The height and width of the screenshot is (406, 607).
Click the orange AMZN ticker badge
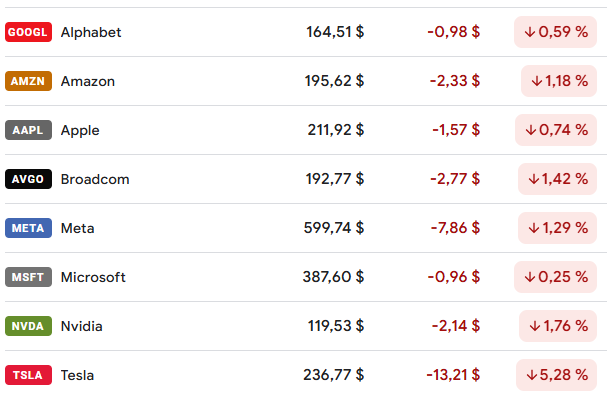28,81
